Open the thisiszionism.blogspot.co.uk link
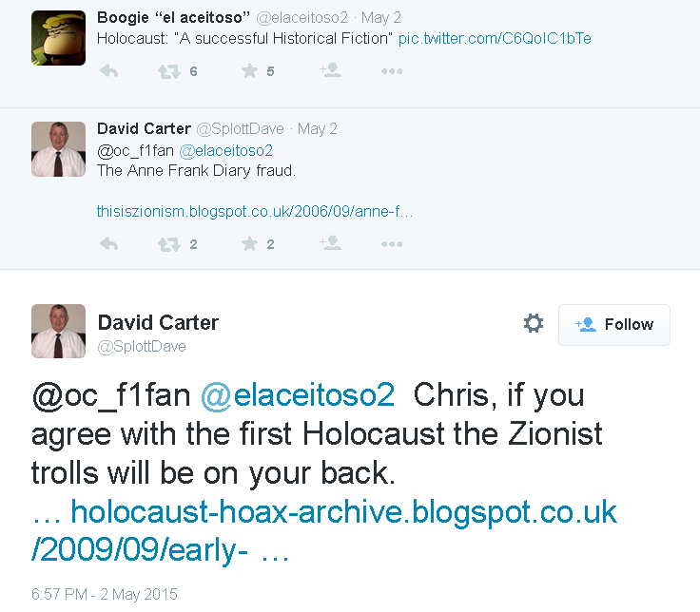700x612 pixels. point(255,211)
